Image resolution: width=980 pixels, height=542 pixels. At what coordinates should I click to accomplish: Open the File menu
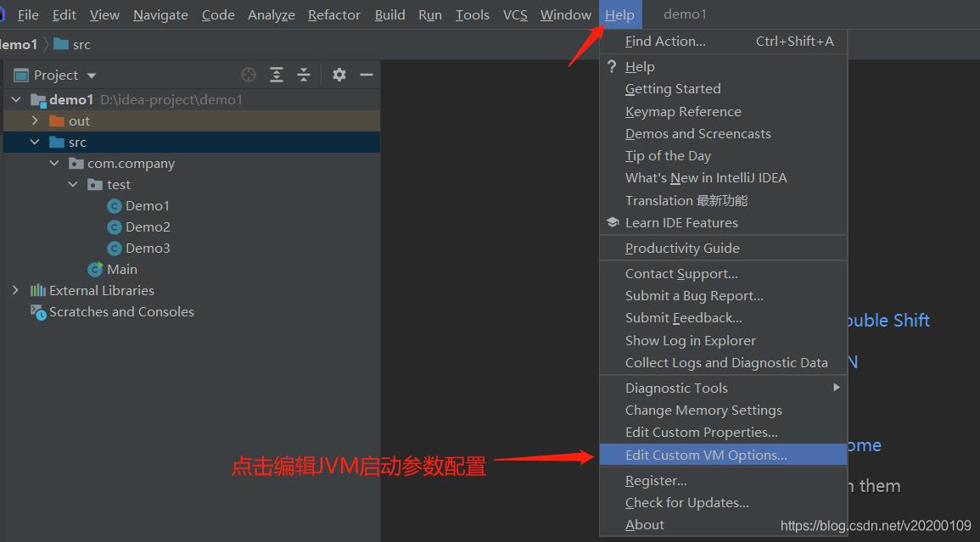coord(27,14)
